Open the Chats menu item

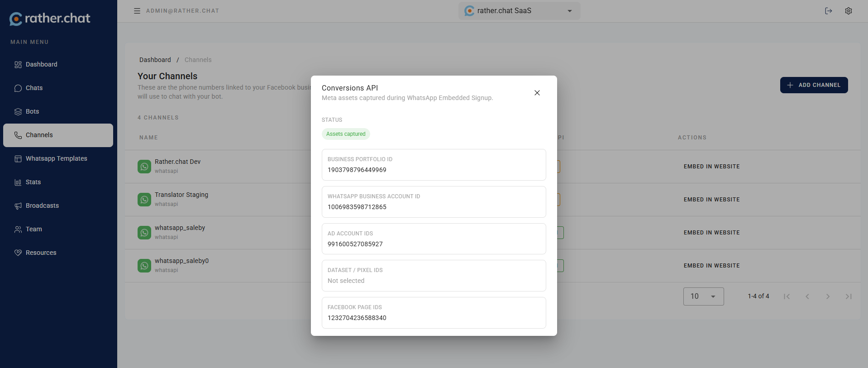[x=58, y=88]
